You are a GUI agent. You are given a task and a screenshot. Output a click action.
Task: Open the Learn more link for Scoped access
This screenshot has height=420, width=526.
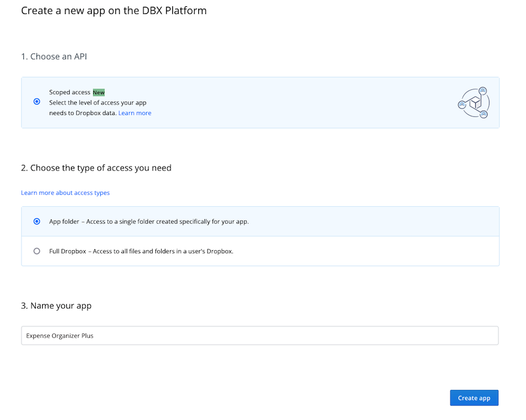135,113
